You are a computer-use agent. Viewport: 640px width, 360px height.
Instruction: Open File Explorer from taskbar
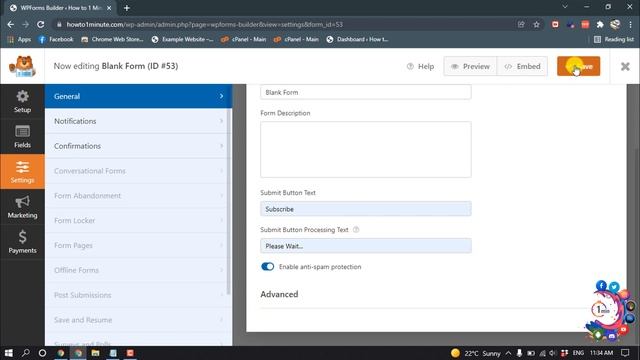[96, 353]
